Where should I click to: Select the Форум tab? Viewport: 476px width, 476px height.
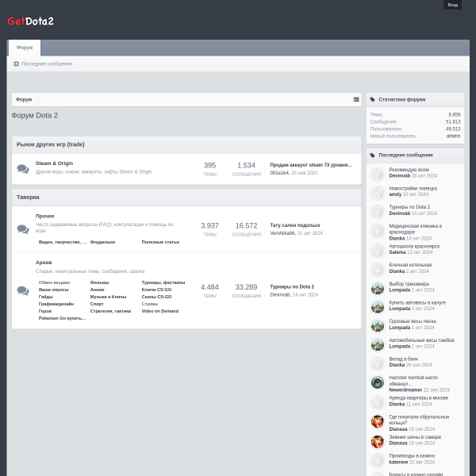[25, 48]
